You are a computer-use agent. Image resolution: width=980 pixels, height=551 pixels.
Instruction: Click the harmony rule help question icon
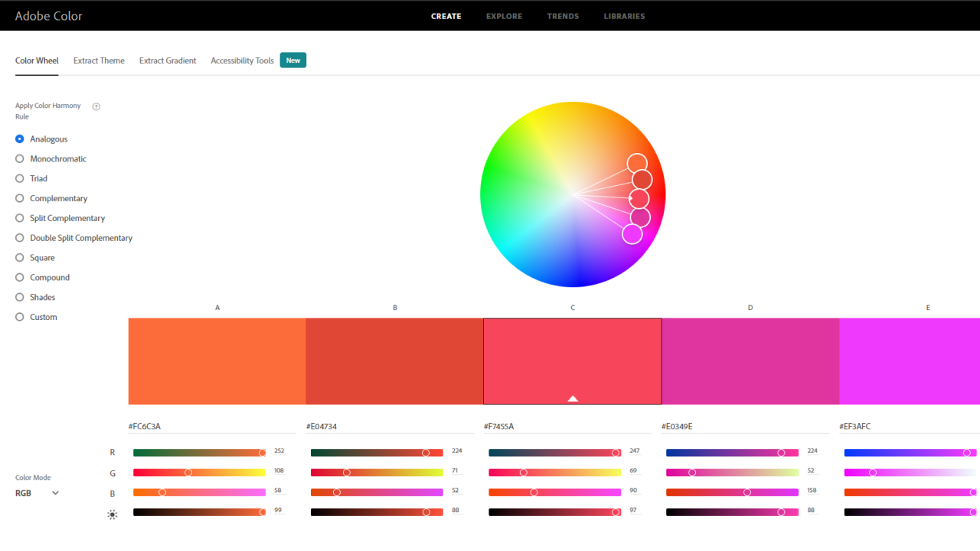[x=96, y=106]
